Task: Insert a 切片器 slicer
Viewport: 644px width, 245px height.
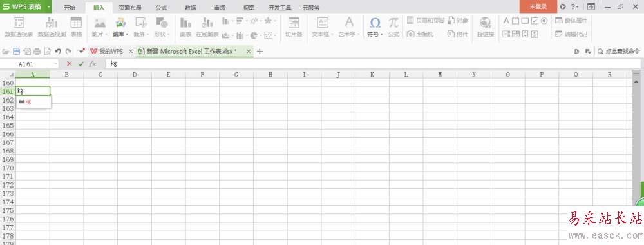Action: point(294,27)
